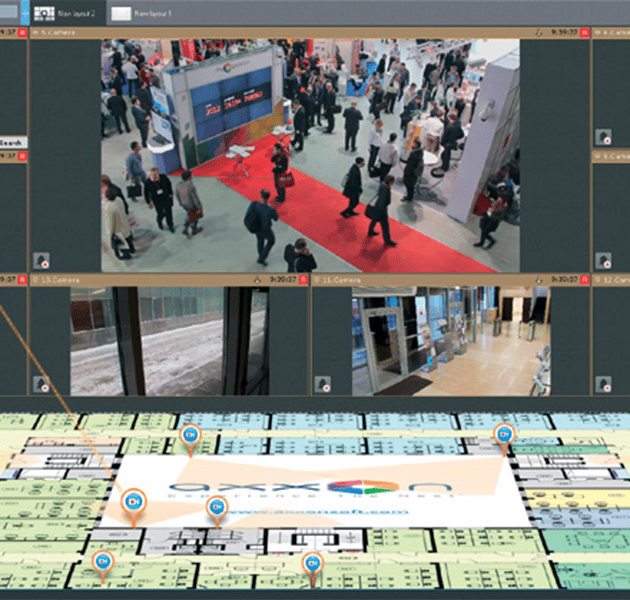Image resolution: width=630 pixels, height=600 pixels.
Task: Trigger alarm icon in top-right camera cell
Action: click(x=603, y=137)
